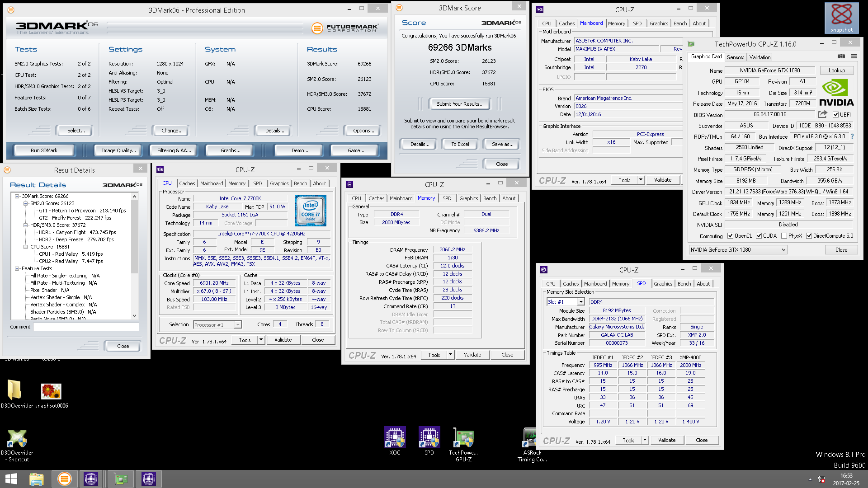
Task: Click the To Excel button
Action: click(460, 144)
